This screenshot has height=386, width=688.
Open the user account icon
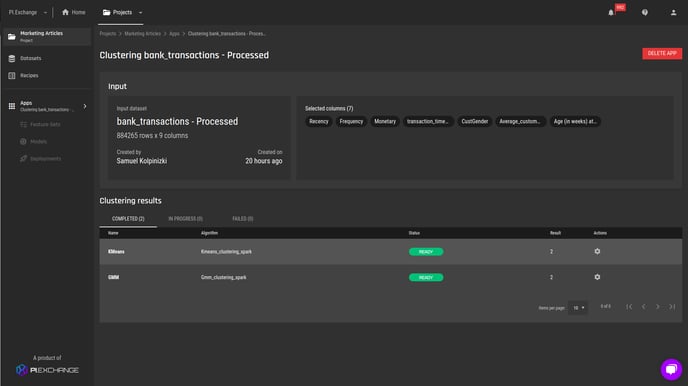[674, 12]
